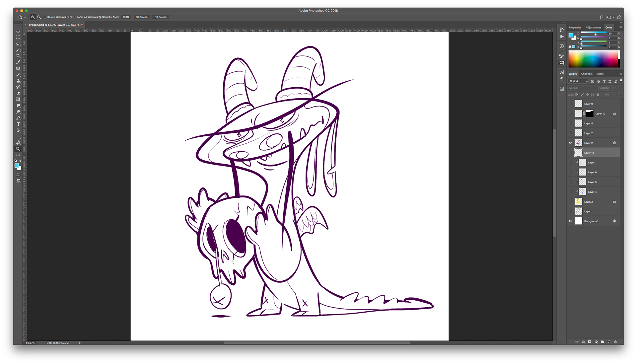Select the Pen tool
The width and height of the screenshot is (637, 364).
[x=18, y=118]
